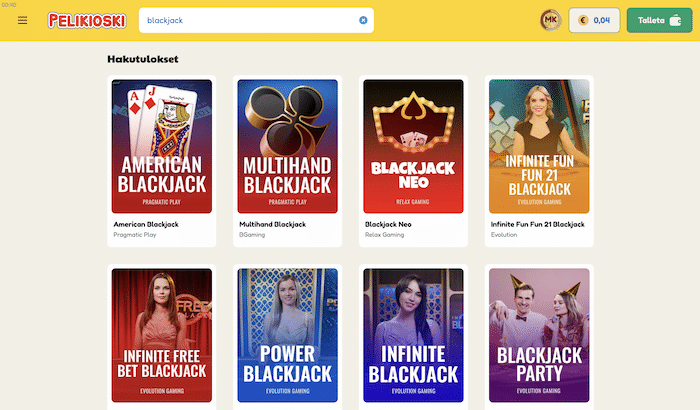Click the euro coin balance icon
Viewport: 700px width, 410px height.
coord(583,20)
